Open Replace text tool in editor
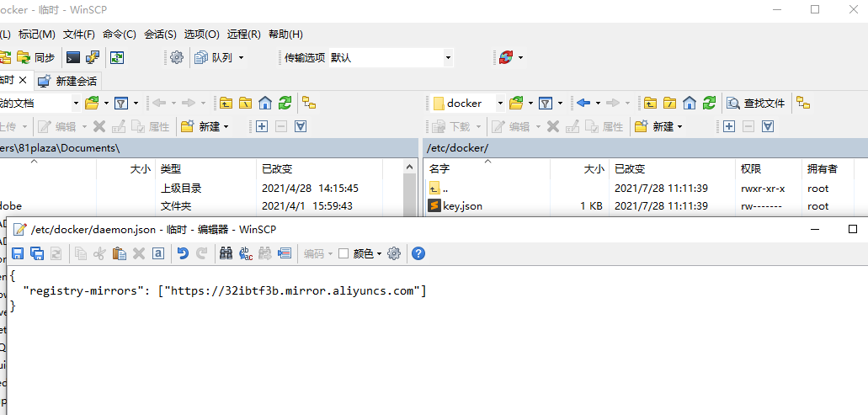Screen dimensions: 868x415 coord(246,253)
